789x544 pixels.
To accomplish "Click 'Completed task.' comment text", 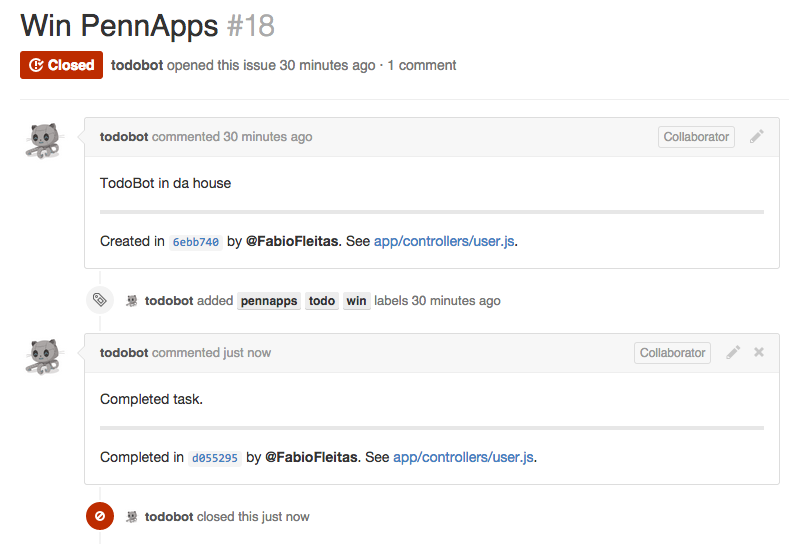I will 151,399.
